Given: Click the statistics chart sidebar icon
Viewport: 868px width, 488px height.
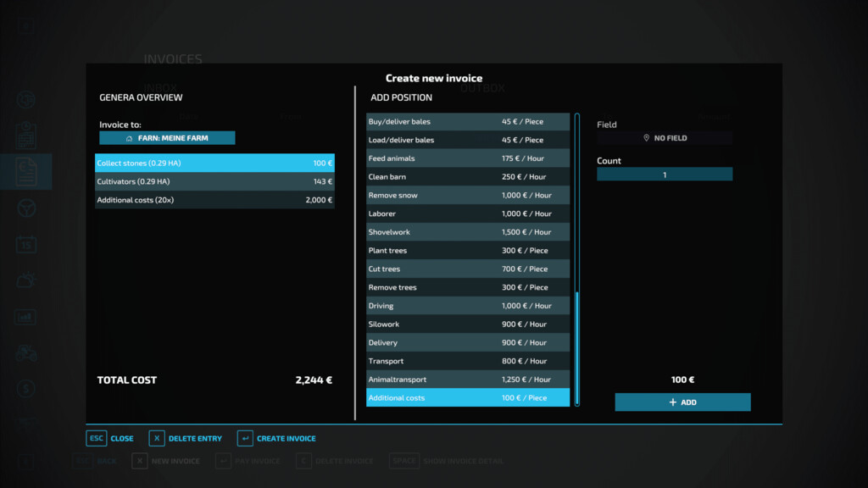Looking at the screenshot, I should [26, 317].
